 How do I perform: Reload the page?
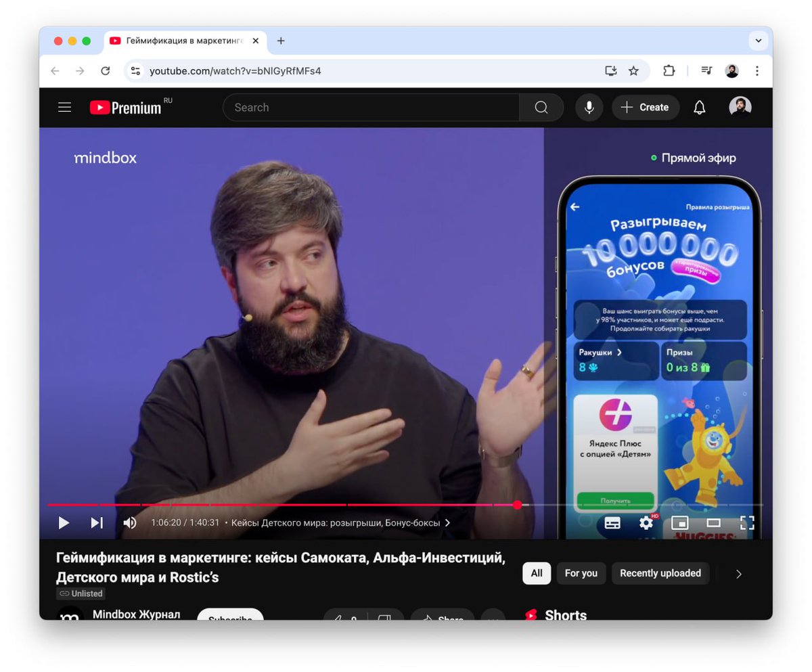(x=105, y=70)
